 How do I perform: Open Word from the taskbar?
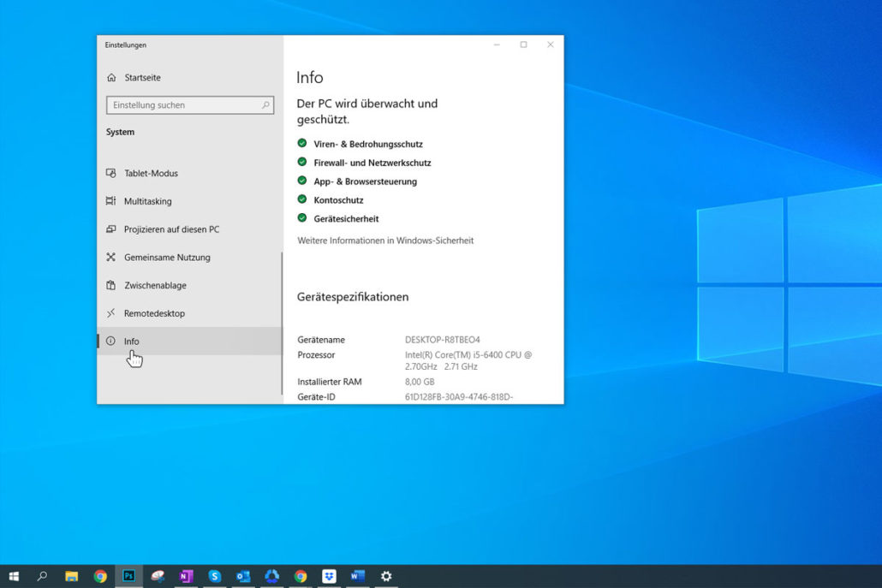coord(357,576)
